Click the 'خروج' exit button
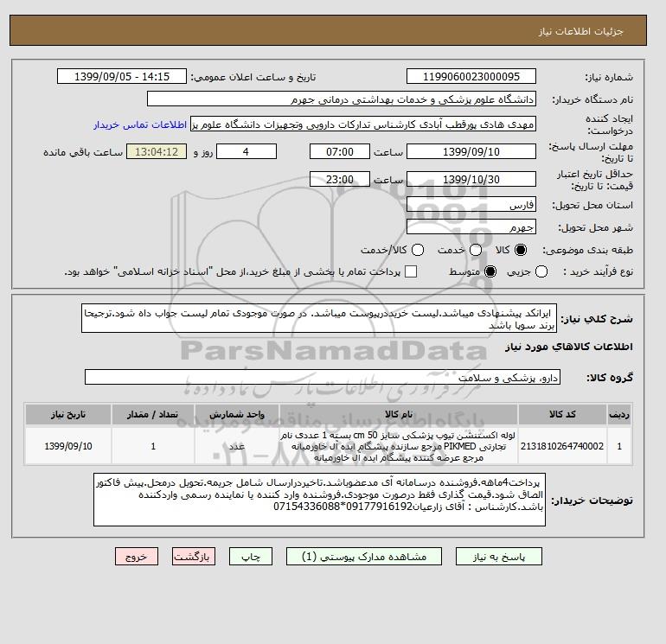The width and height of the screenshot is (666, 644). pos(137,556)
